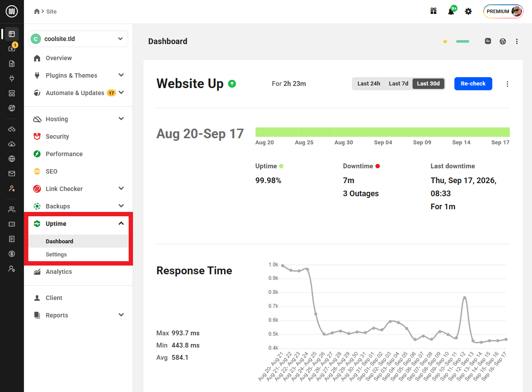Click the Thu, Sep 17, 2026 downtime text

click(464, 187)
